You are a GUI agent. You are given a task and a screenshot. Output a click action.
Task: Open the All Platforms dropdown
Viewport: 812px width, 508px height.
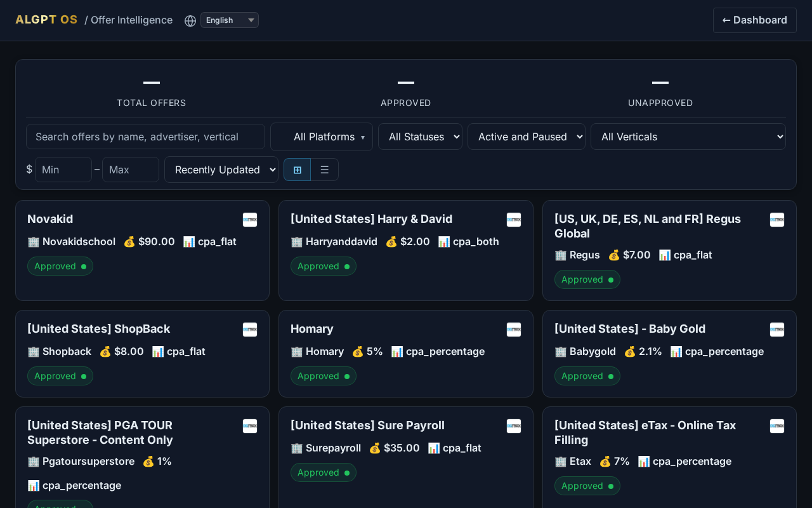click(x=322, y=137)
